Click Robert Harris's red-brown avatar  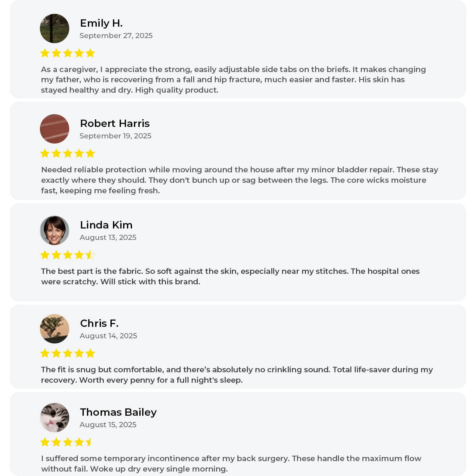click(x=55, y=129)
